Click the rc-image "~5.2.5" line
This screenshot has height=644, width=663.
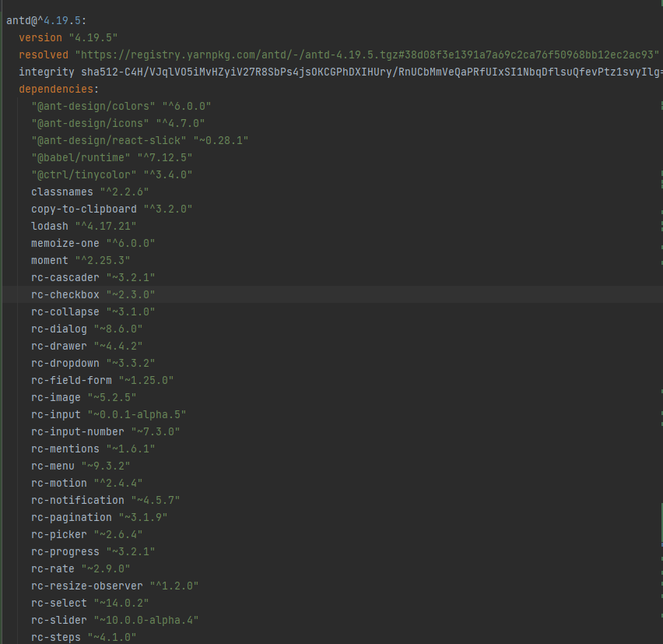click(x=84, y=397)
